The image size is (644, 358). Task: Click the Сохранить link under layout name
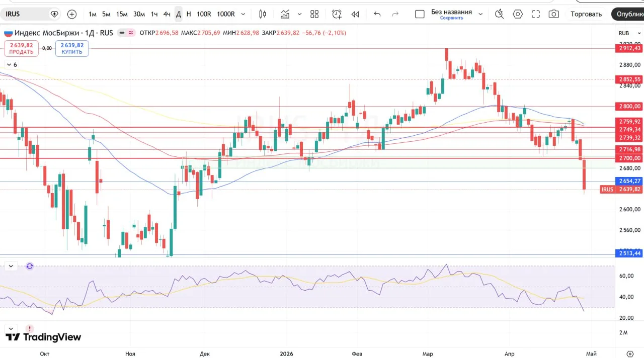click(x=451, y=18)
